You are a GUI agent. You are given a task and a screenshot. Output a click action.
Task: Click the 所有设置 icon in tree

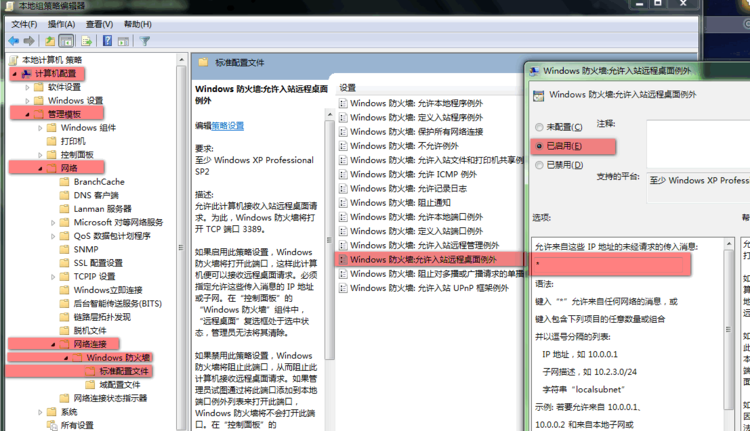click(51, 424)
